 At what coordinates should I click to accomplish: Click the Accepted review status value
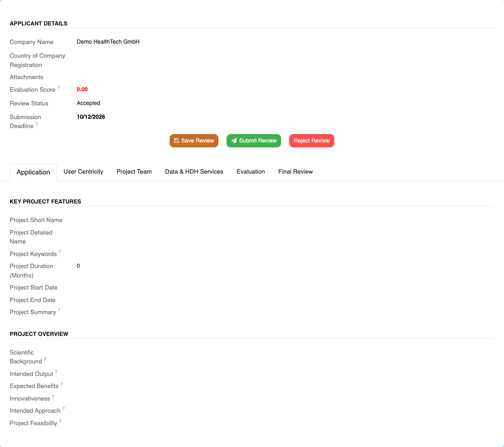pyautogui.click(x=88, y=103)
